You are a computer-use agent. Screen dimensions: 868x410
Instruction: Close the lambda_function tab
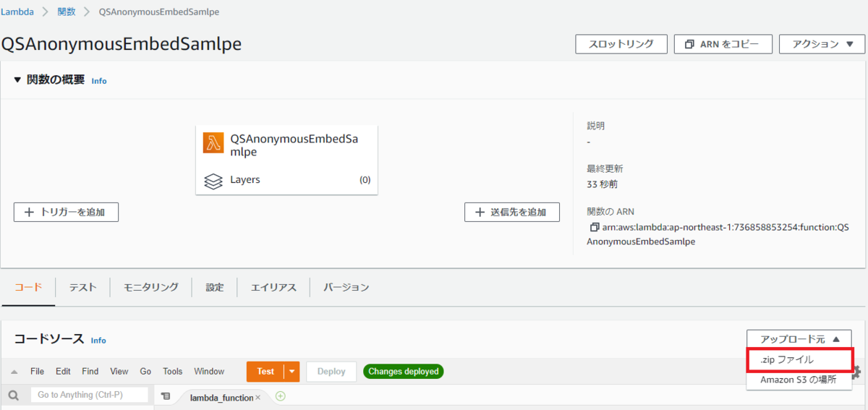[258, 398]
